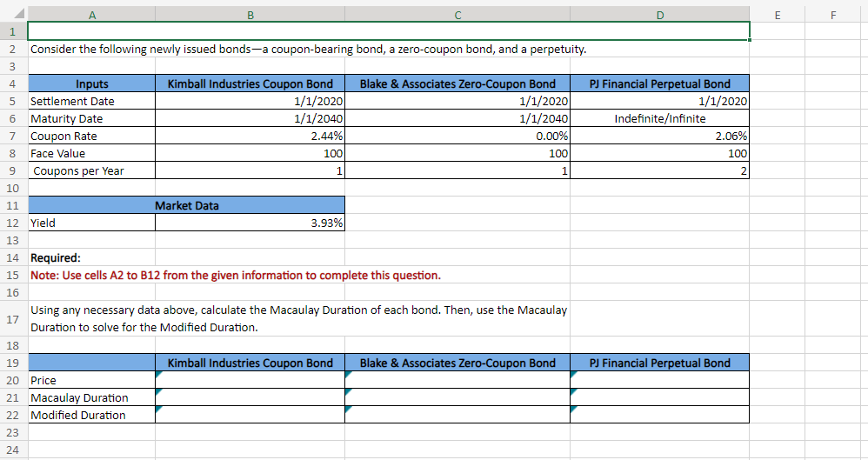Select the Kimball Price answer cell

[250, 380]
